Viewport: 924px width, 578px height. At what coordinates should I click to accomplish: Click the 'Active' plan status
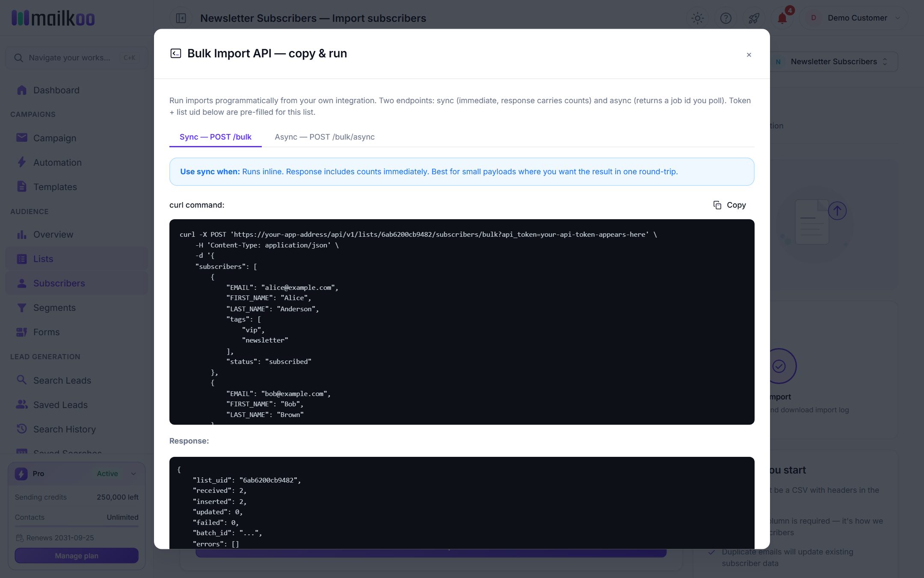107,474
